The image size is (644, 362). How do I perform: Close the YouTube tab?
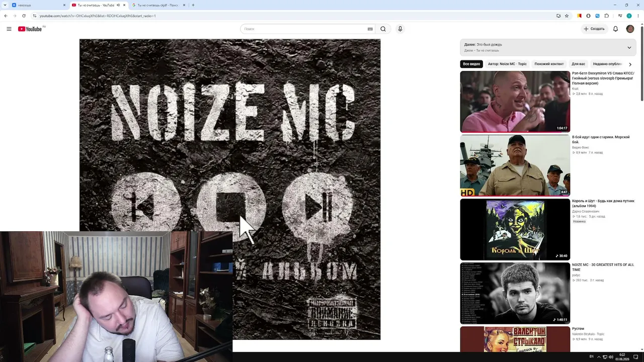tap(124, 5)
